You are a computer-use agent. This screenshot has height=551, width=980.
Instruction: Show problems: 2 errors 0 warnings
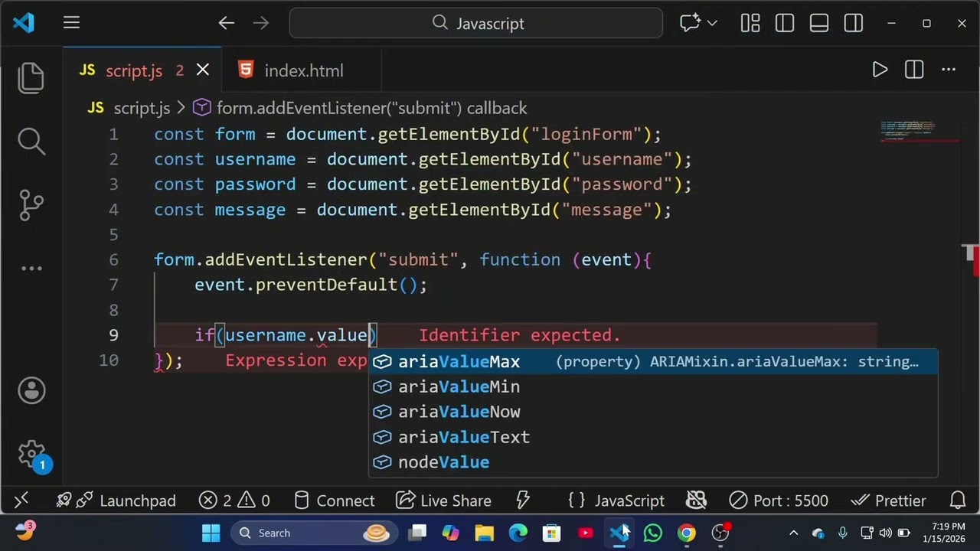[x=234, y=500]
